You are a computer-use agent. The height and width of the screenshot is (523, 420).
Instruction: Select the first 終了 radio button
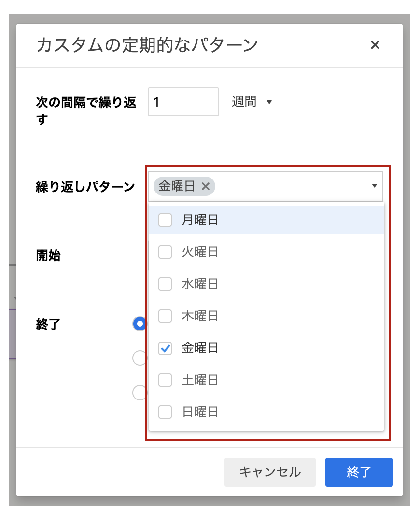[140, 324]
